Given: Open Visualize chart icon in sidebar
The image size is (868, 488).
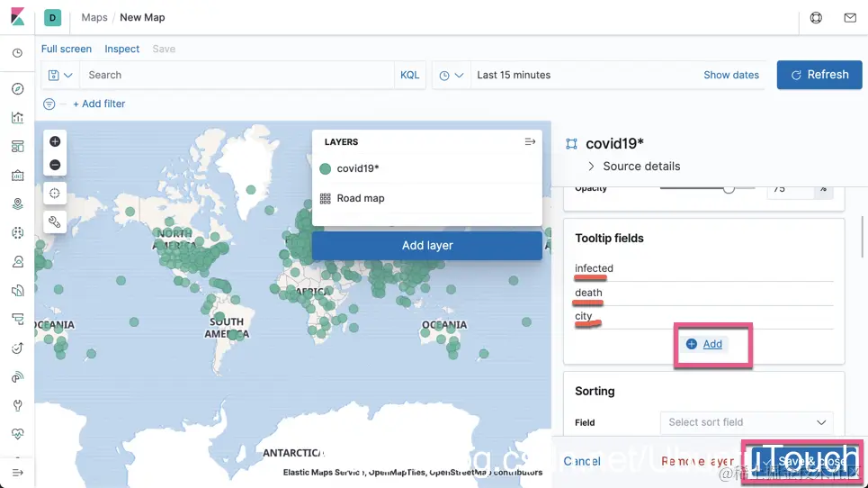Looking at the screenshot, I should pos(18,117).
